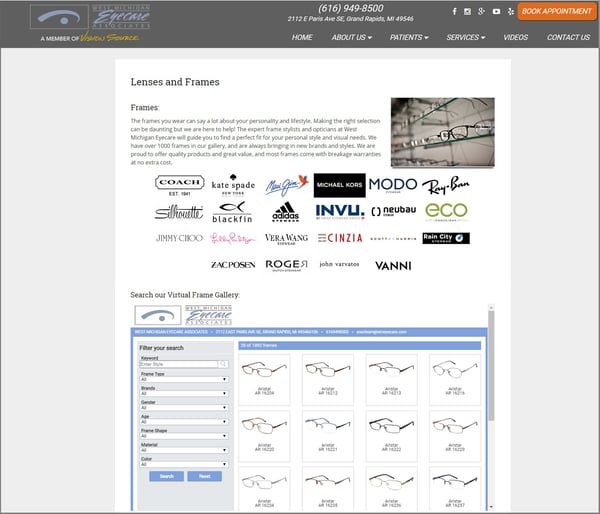Click the MODO brand logo
The image size is (600, 514).
tap(393, 185)
